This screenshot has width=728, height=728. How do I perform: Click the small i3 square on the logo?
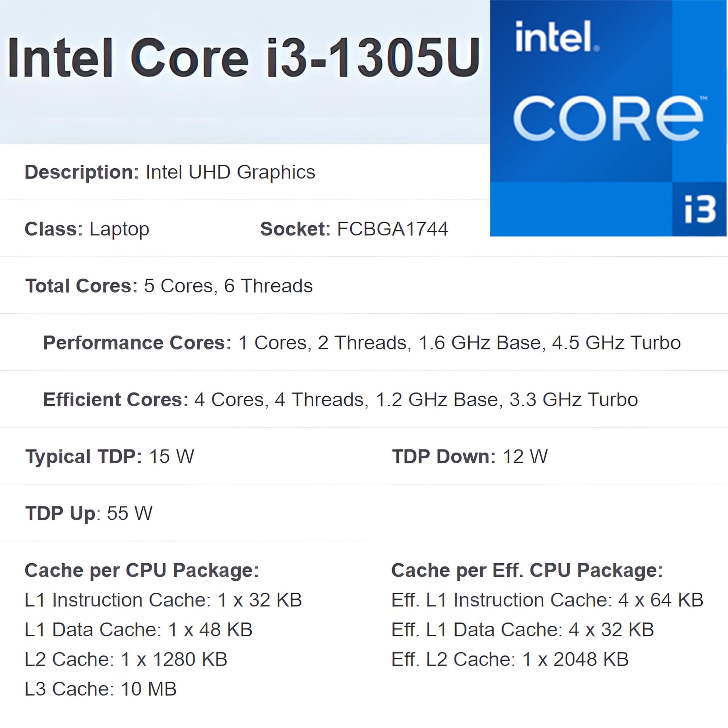point(699,210)
